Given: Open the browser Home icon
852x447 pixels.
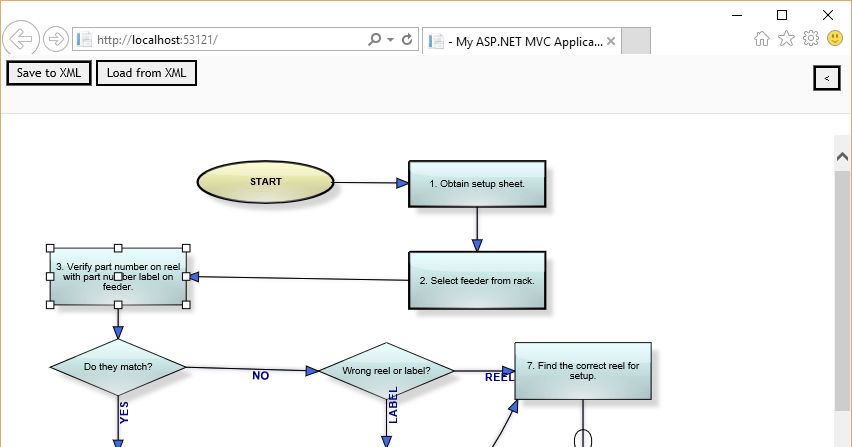Looking at the screenshot, I should click(762, 39).
